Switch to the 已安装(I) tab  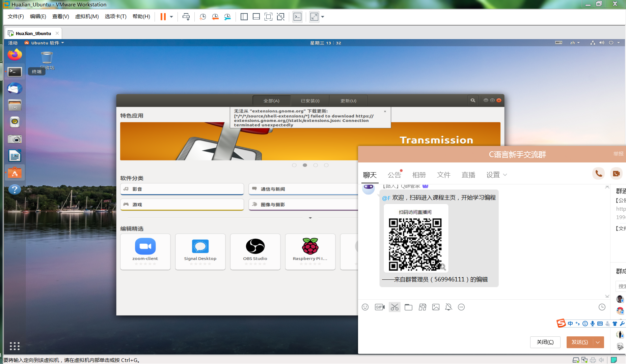310,101
